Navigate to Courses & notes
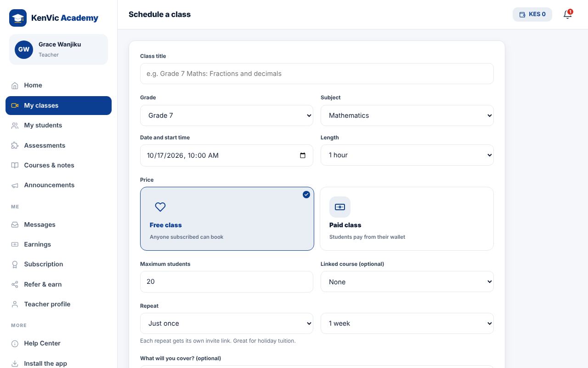This screenshot has height=368, width=588. [x=58, y=165]
